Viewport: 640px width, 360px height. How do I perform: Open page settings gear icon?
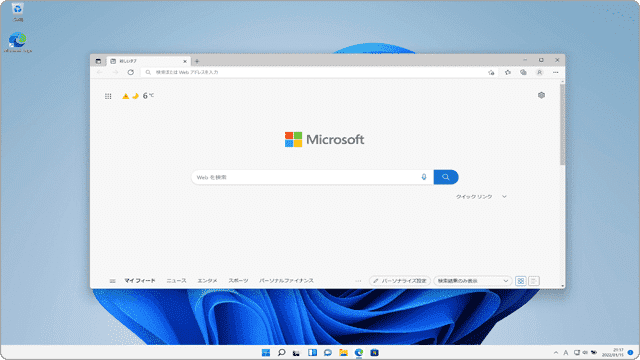click(541, 95)
